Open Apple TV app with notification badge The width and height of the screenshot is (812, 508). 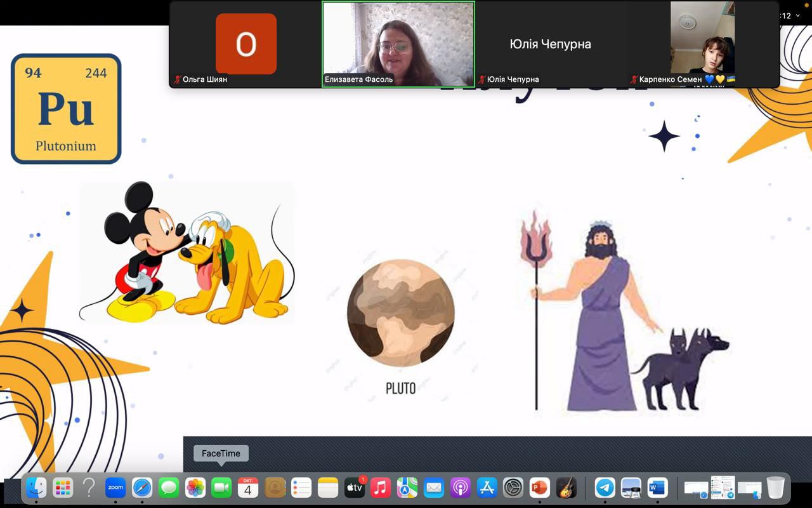[x=355, y=488]
